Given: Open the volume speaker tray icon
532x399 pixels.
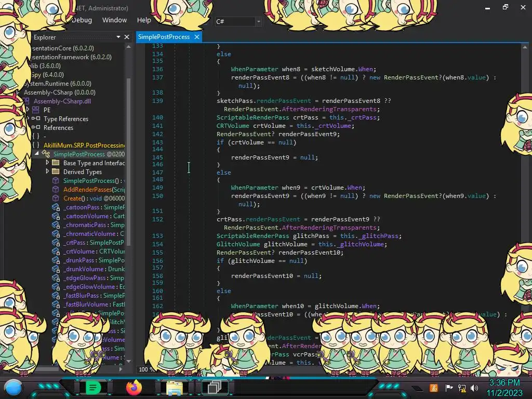Looking at the screenshot, I should point(475,388).
